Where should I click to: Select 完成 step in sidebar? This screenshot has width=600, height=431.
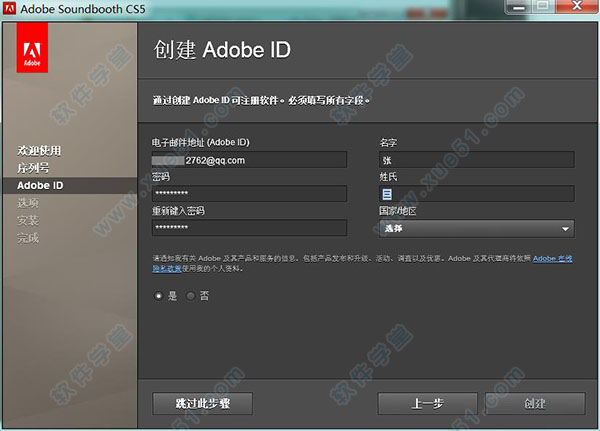point(28,238)
